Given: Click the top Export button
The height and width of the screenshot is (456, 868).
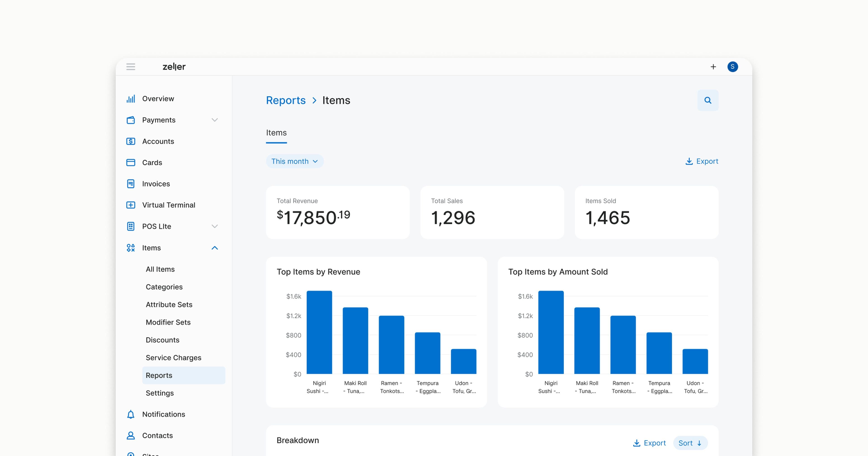Looking at the screenshot, I should [x=702, y=161].
